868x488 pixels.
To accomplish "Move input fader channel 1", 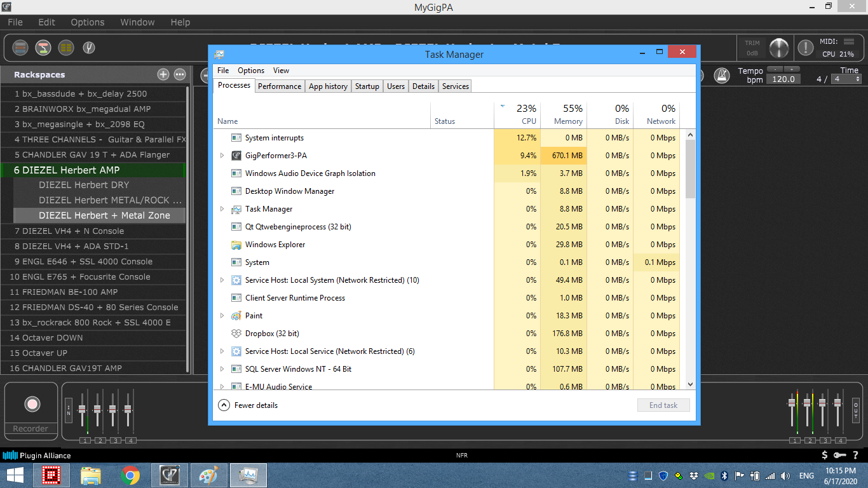I will coord(82,409).
